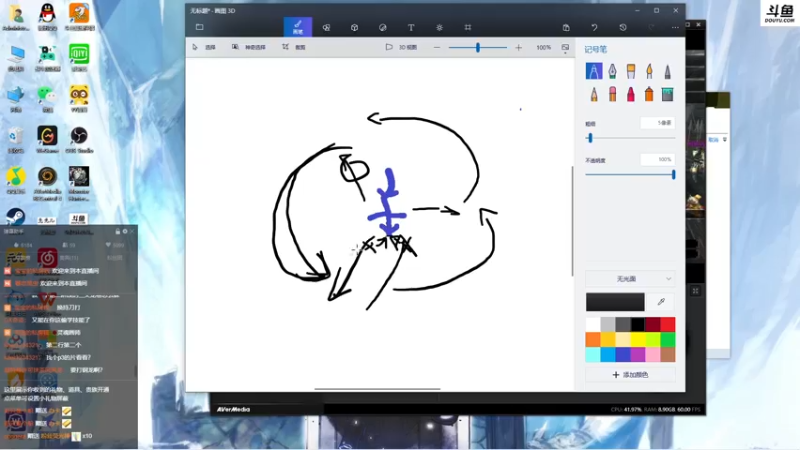Select the Spray can brush
This screenshot has width=800, height=450.
click(649, 94)
